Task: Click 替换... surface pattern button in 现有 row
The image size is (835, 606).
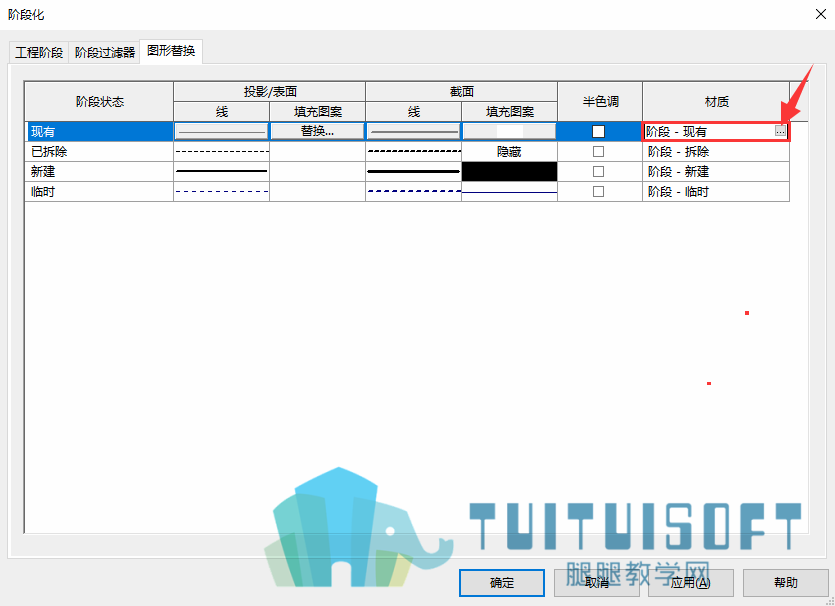Action: coord(317,131)
